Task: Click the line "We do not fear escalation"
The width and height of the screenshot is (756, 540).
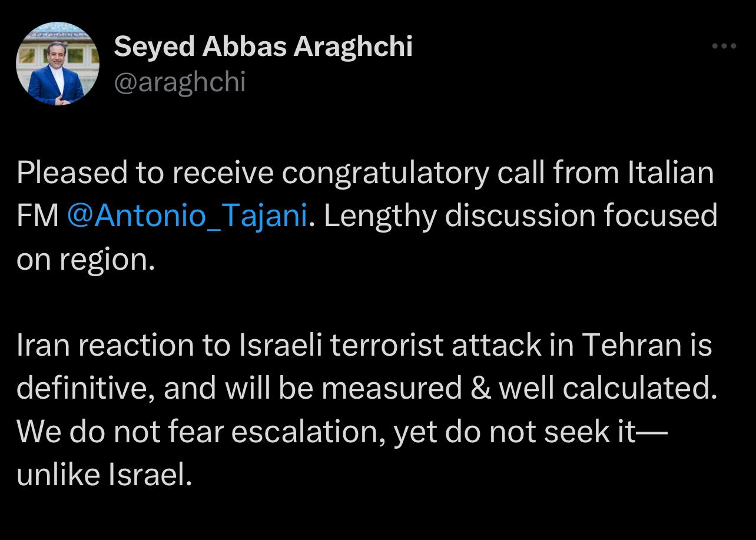Action: (x=342, y=432)
